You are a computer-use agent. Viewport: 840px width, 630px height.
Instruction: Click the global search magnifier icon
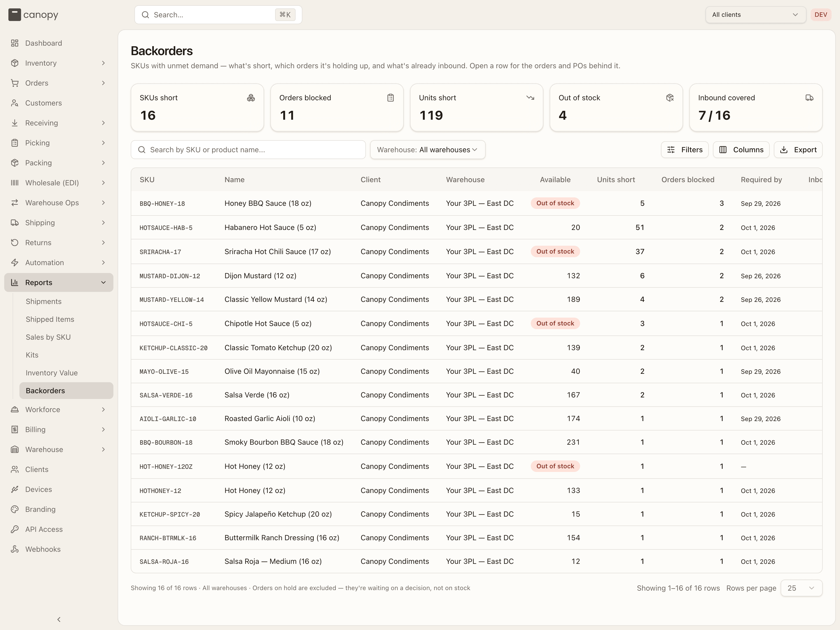[x=145, y=15]
